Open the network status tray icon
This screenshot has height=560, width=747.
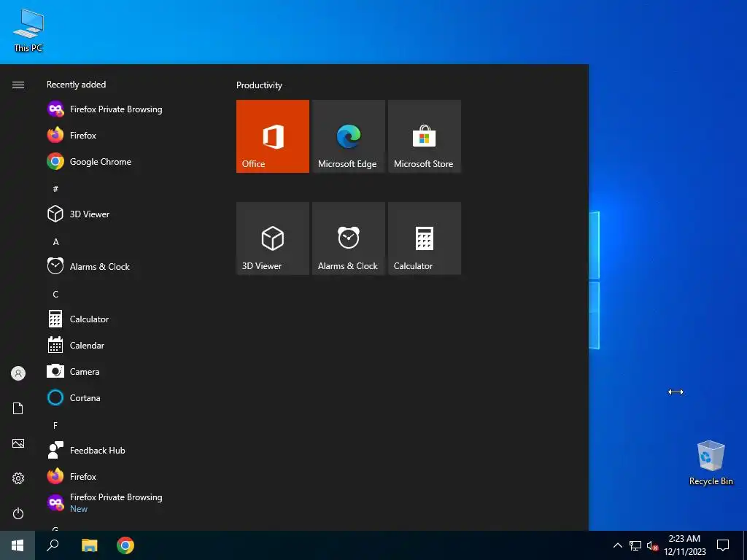click(635, 545)
